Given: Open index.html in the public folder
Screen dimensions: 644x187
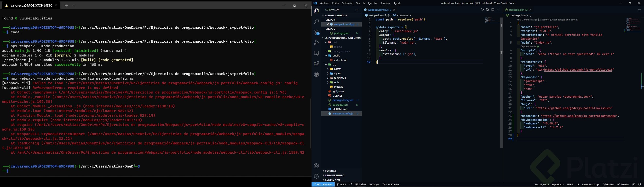Looking at the screenshot, I should 340,60.
